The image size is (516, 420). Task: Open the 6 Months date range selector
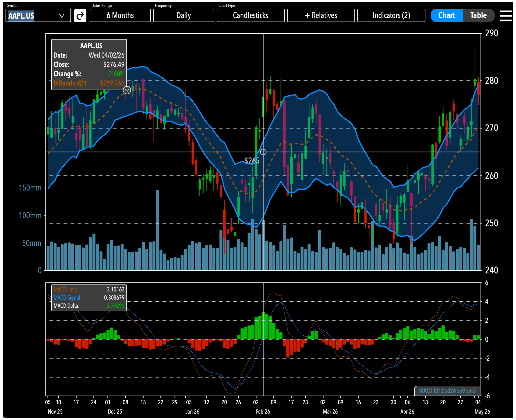tap(120, 15)
